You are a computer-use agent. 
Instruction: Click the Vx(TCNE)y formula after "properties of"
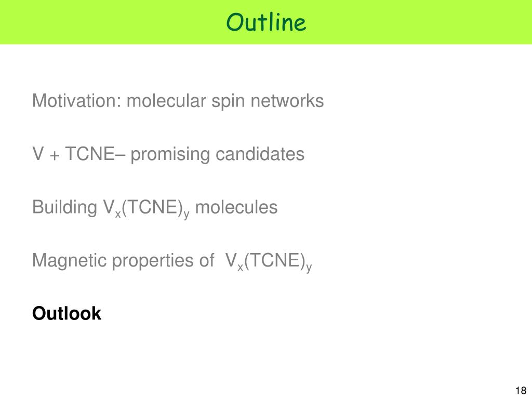(x=269, y=262)
